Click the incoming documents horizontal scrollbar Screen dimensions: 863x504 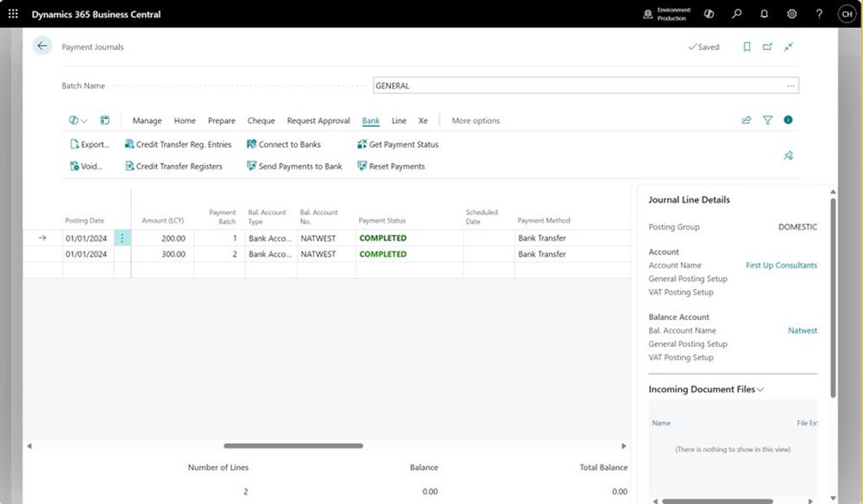pyautogui.click(x=717, y=501)
